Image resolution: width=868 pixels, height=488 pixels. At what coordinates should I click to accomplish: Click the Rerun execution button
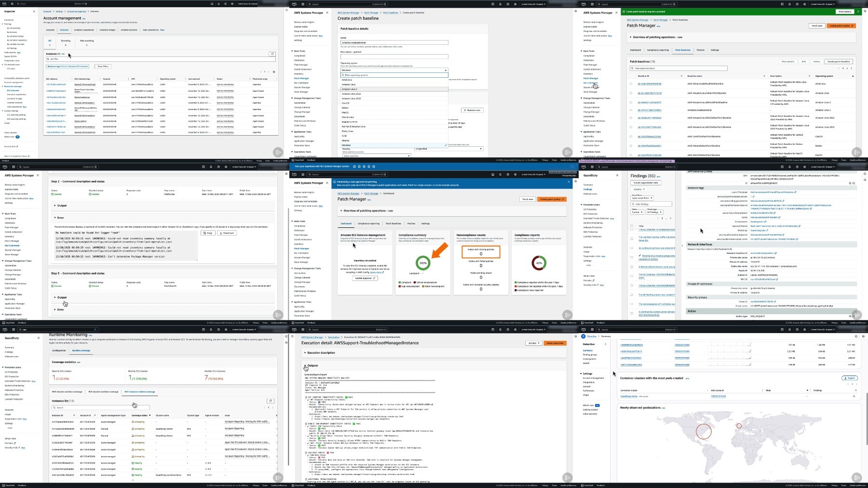point(555,343)
